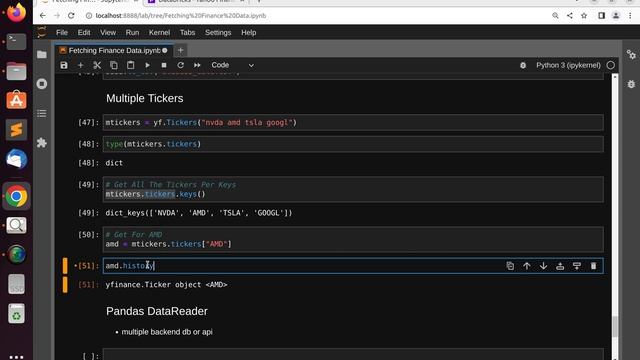Screen dimensions: 640x360
Task: Click the type(mtickers.tickers) cell
Action: tap(353, 144)
